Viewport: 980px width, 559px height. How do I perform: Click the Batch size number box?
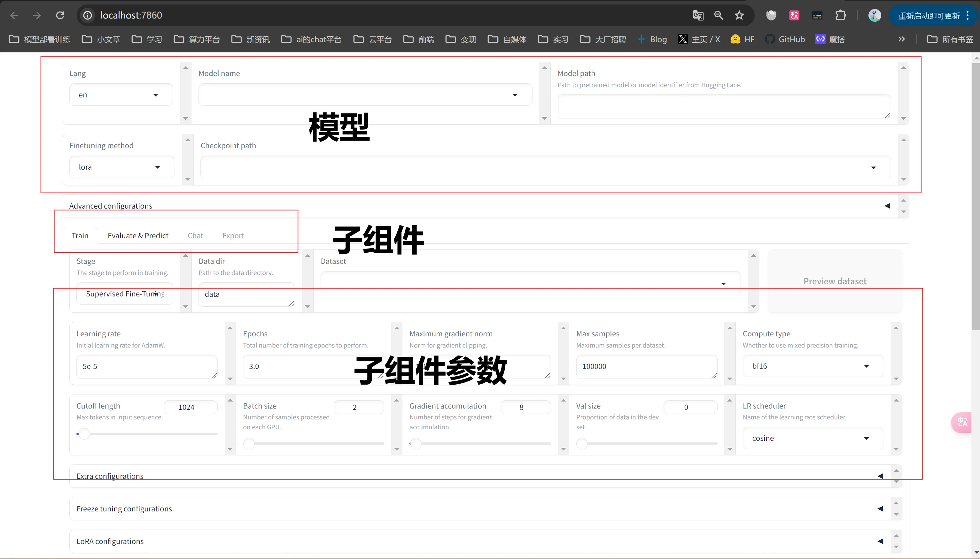359,407
